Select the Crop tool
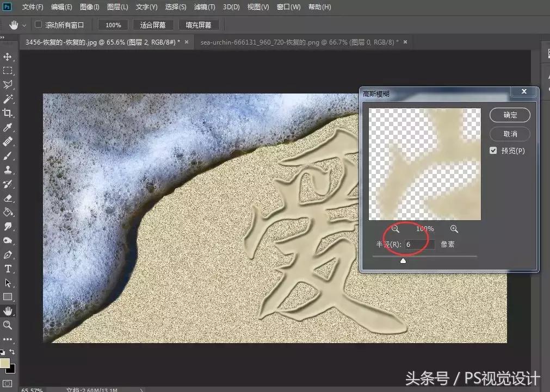This screenshot has height=392, width=550. pos(8,113)
